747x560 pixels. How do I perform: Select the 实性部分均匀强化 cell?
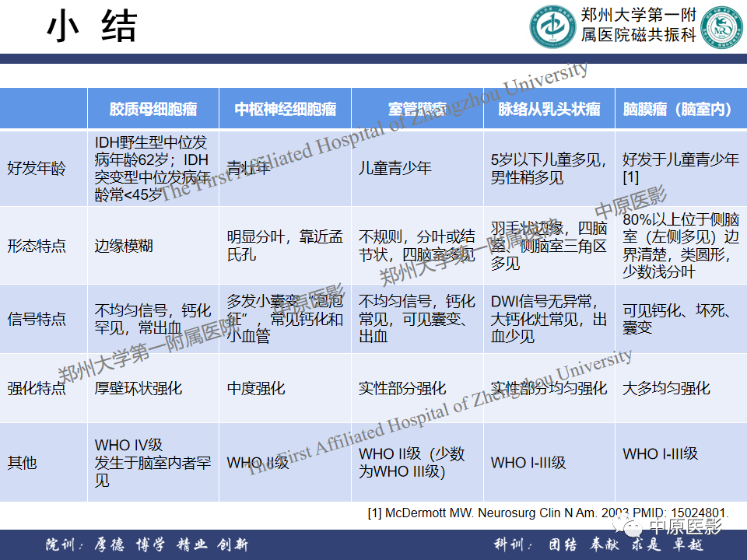click(549, 388)
